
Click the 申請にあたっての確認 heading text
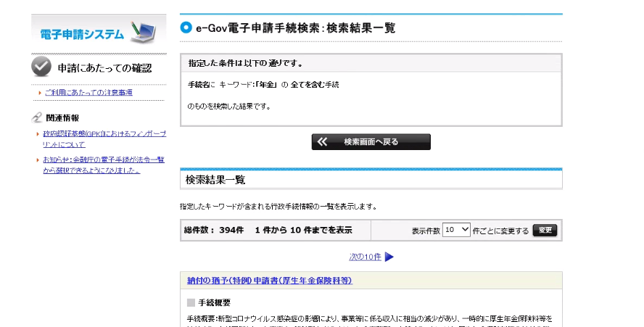point(104,68)
